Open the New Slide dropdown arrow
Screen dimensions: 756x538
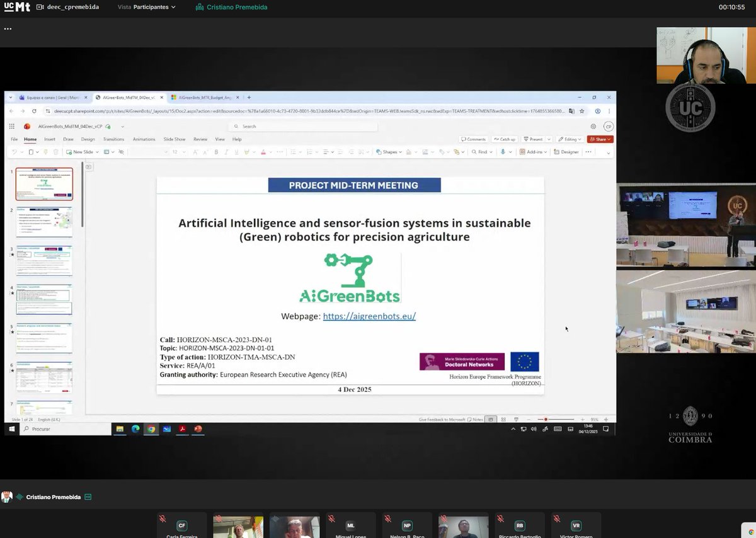coord(97,152)
